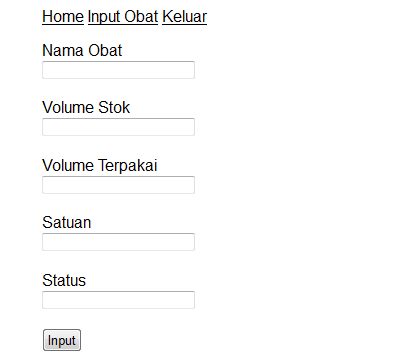The height and width of the screenshot is (360, 408).
Task: Click into Volume Terpakai field
Action: (118, 185)
